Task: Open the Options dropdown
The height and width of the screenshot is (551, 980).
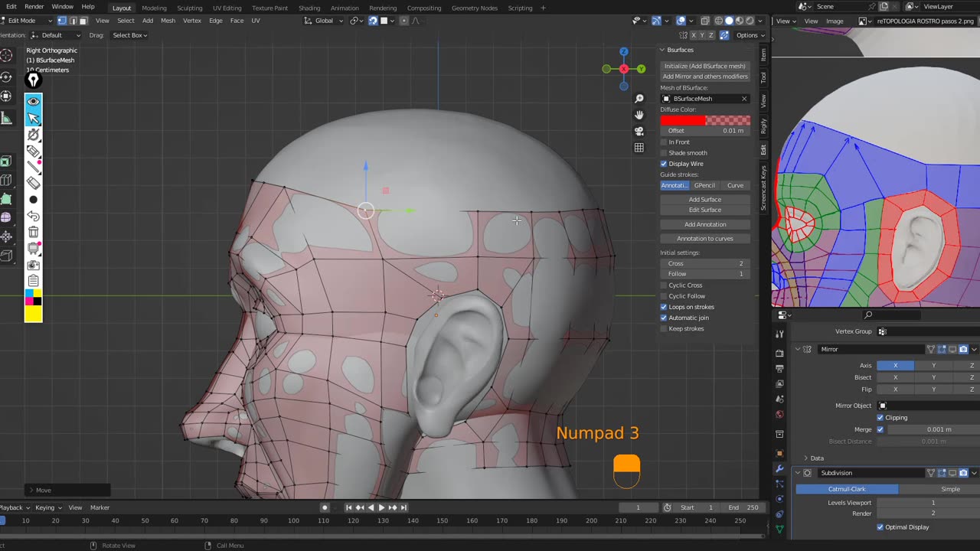Action: (x=750, y=35)
